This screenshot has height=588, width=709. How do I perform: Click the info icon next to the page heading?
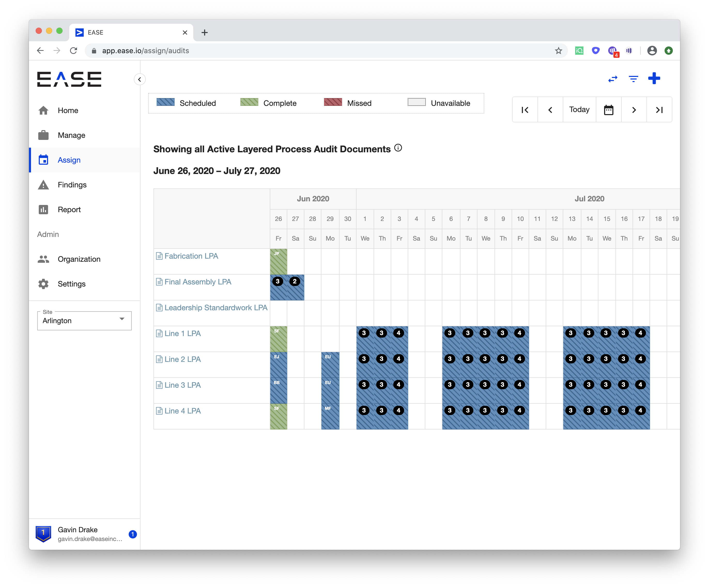click(x=398, y=148)
